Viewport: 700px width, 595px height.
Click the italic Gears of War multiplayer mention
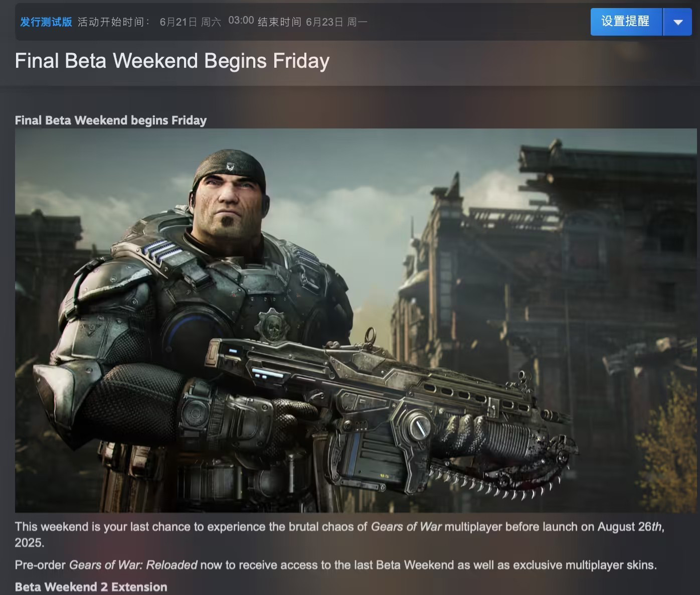(406, 527)
